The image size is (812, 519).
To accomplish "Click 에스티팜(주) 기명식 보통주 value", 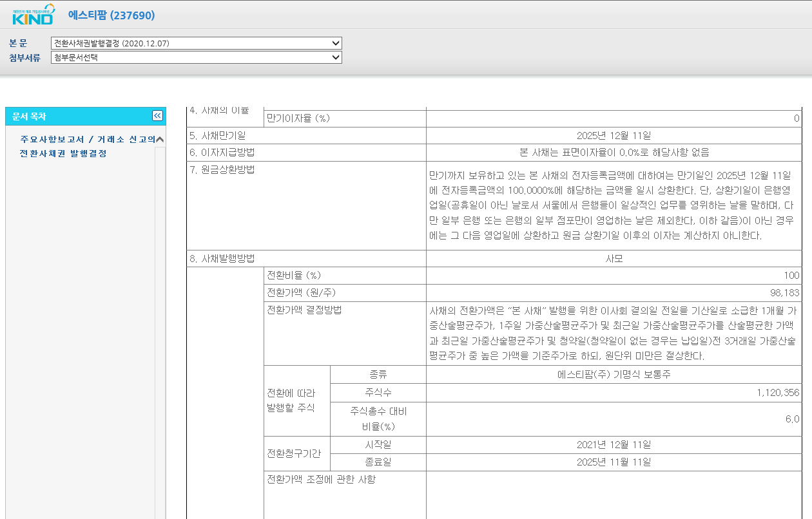I will [614, 375].
